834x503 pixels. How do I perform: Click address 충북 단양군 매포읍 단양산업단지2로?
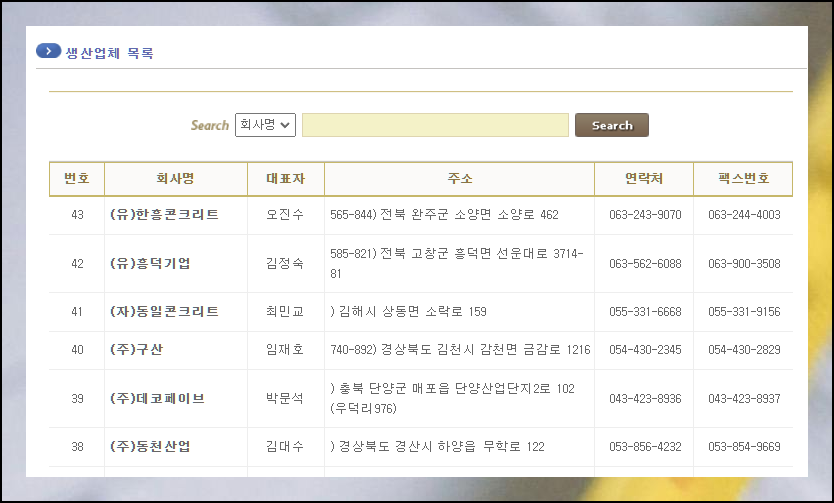[x=445, y=389]
